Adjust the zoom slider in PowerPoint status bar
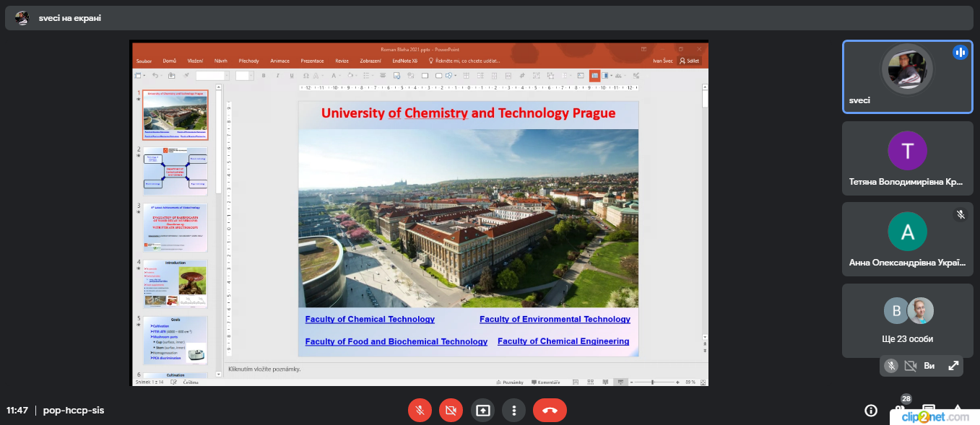The width and height of the screenshot is (980, 425). pos(653,382)
